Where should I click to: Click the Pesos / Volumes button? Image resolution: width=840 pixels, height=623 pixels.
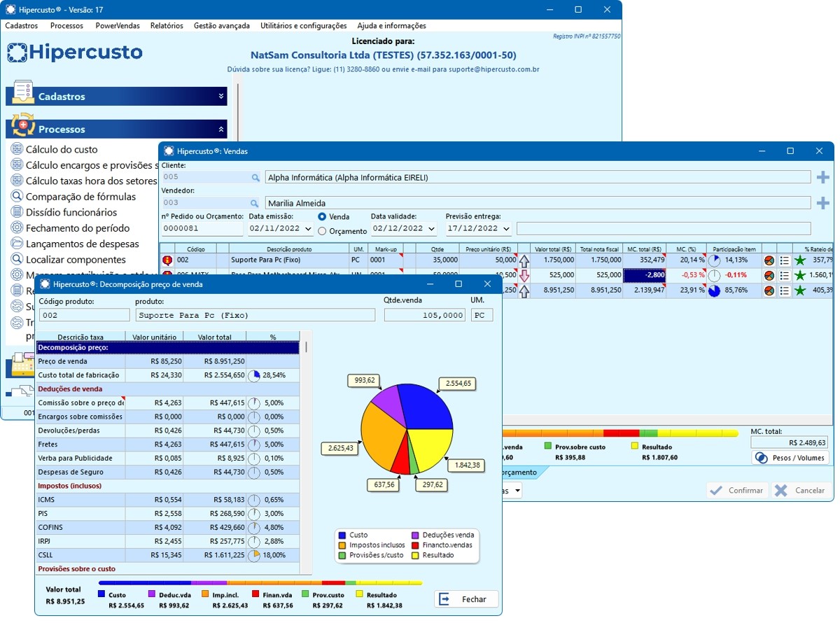pos(790,458)
